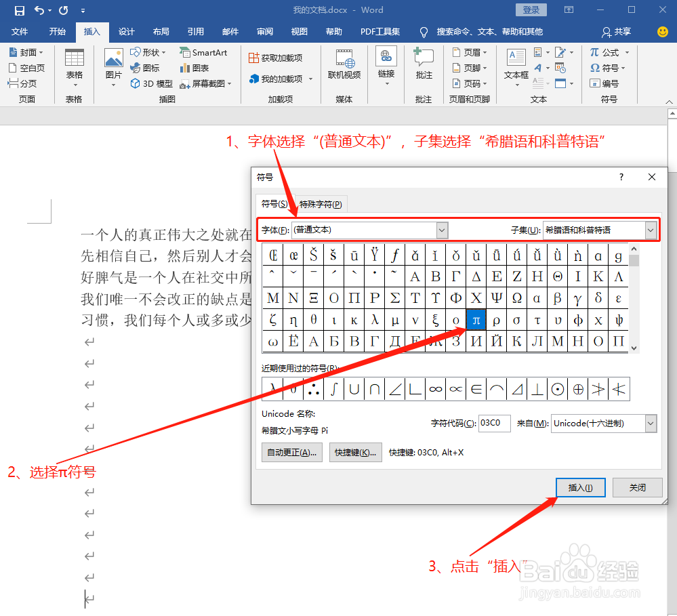Open the links (链接) menu
The width and height of the screenshot is (677, 616).
(386, 66)
